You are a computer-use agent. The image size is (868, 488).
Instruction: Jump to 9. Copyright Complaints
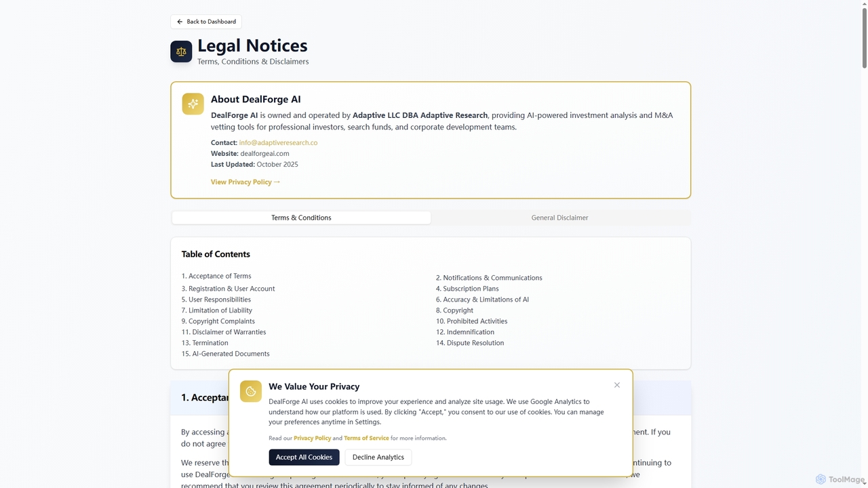218,321
